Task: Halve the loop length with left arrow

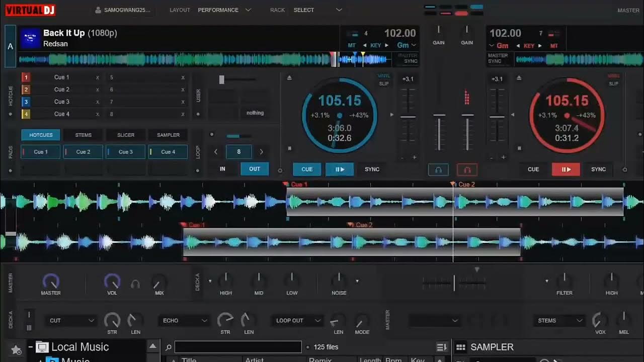Action: (x=216, y=151)
